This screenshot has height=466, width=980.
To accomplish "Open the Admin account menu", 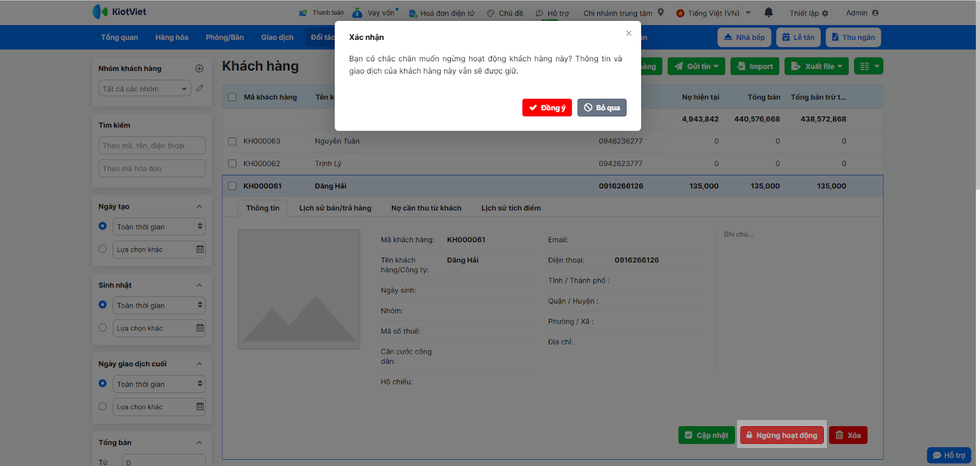I will pos(862,13).
